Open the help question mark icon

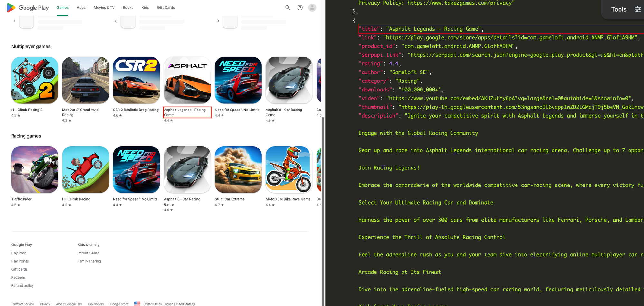pos(300,7)
